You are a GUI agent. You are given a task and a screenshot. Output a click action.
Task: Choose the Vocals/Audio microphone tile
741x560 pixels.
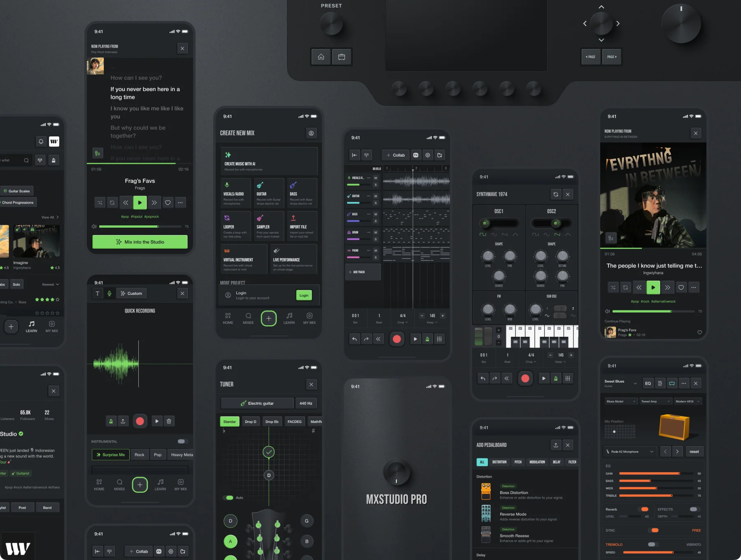pyautogui.click(x=236, y=193)
